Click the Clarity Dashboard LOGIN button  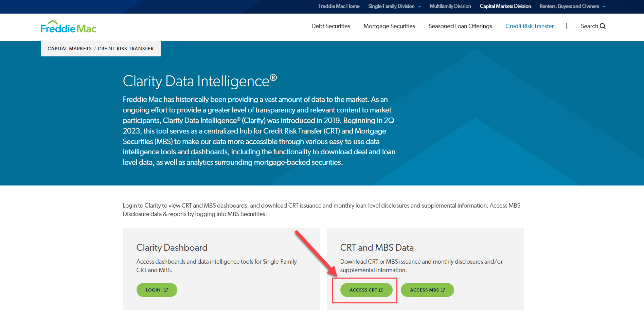coord(157,290)
